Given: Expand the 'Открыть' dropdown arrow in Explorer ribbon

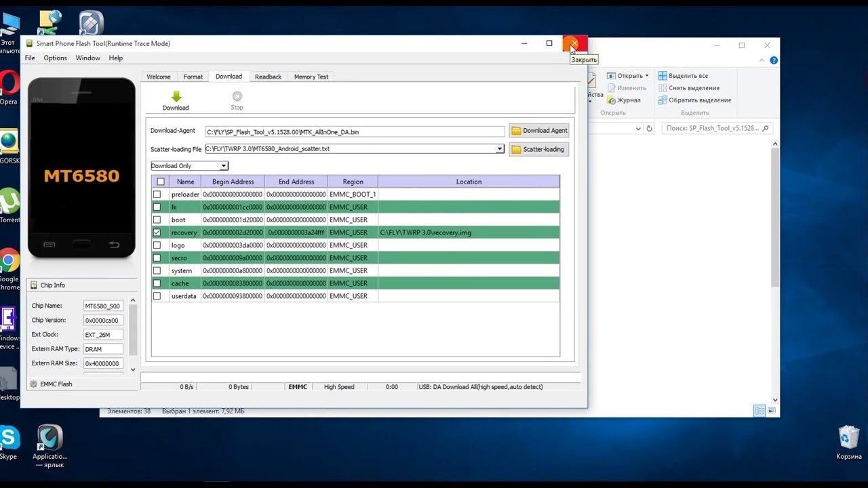Looking at the screenshot, I should pyautogui.click(x=647, y=76).
